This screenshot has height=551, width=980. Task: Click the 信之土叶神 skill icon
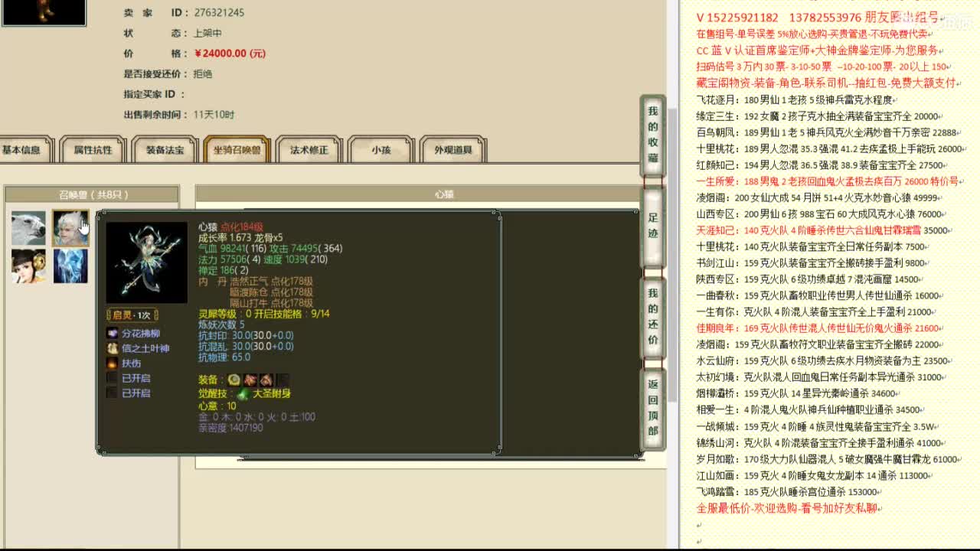click(x=113, y=348)
